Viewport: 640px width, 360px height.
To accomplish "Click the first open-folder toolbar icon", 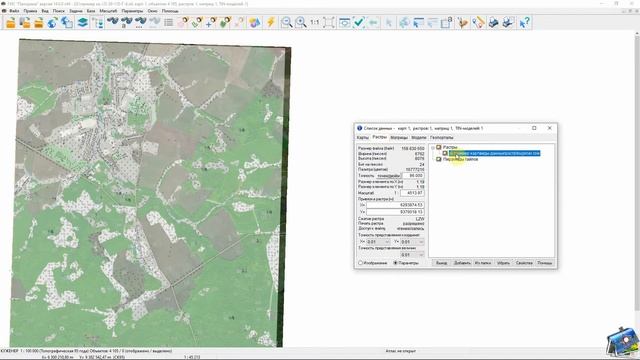I will [11, 22].
